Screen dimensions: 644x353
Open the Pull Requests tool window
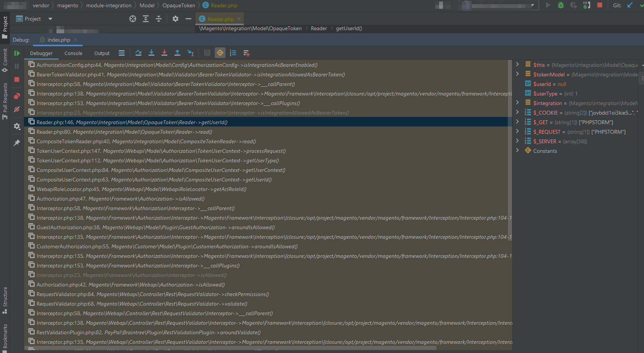tap(5, 101)
